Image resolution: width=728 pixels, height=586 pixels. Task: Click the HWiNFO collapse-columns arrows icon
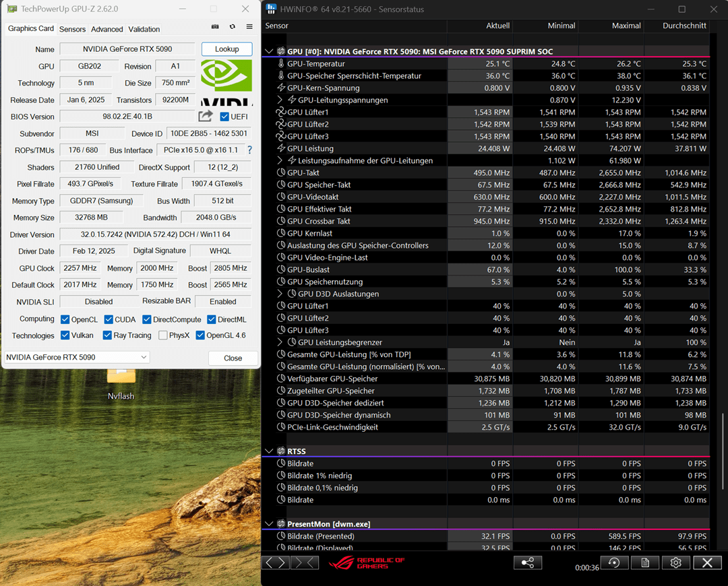pyautogui.click(x=306, y=563)
